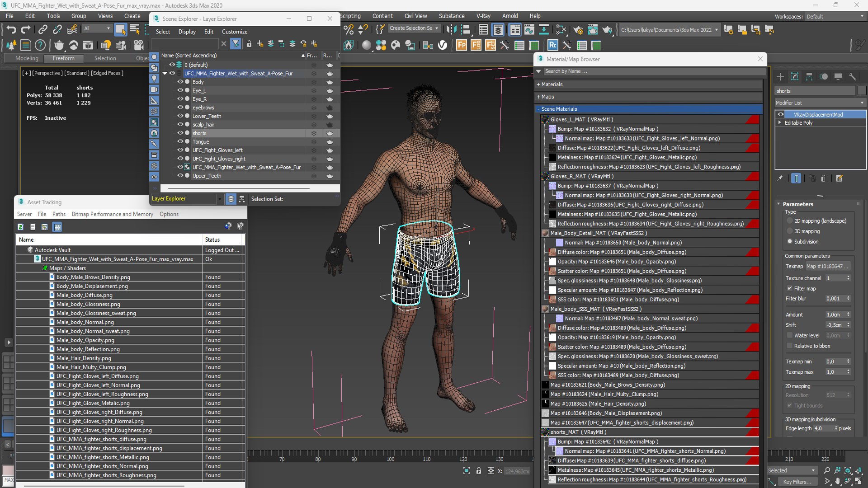This screenshot has width=868, height=488.
Task: Click shorts object color swatch
Action: pos(862,91)
